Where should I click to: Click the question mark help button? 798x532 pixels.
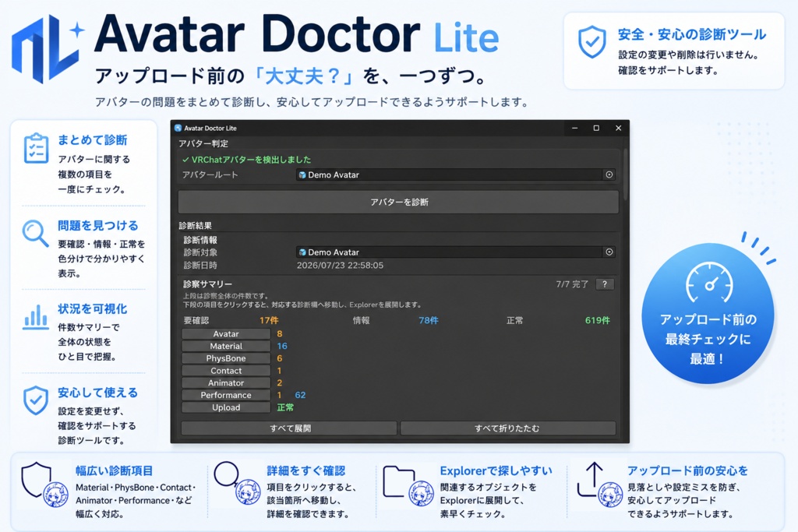(605, 284)
